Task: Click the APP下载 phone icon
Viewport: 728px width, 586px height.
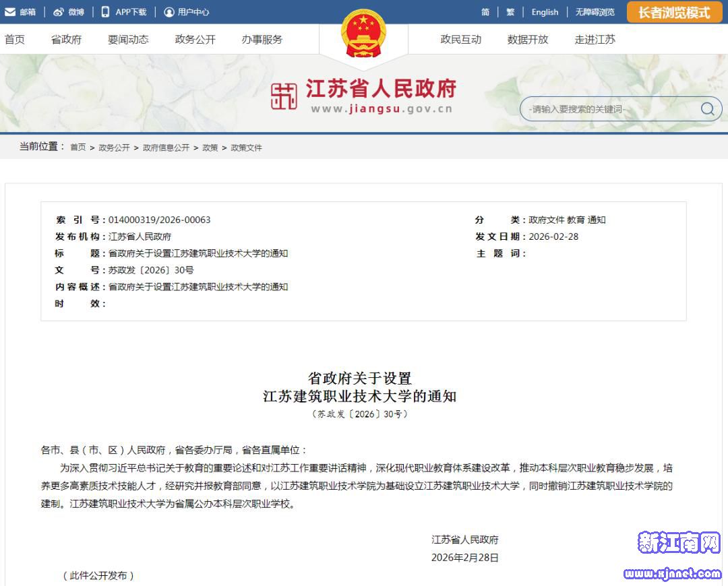Action: pos(106,11)
